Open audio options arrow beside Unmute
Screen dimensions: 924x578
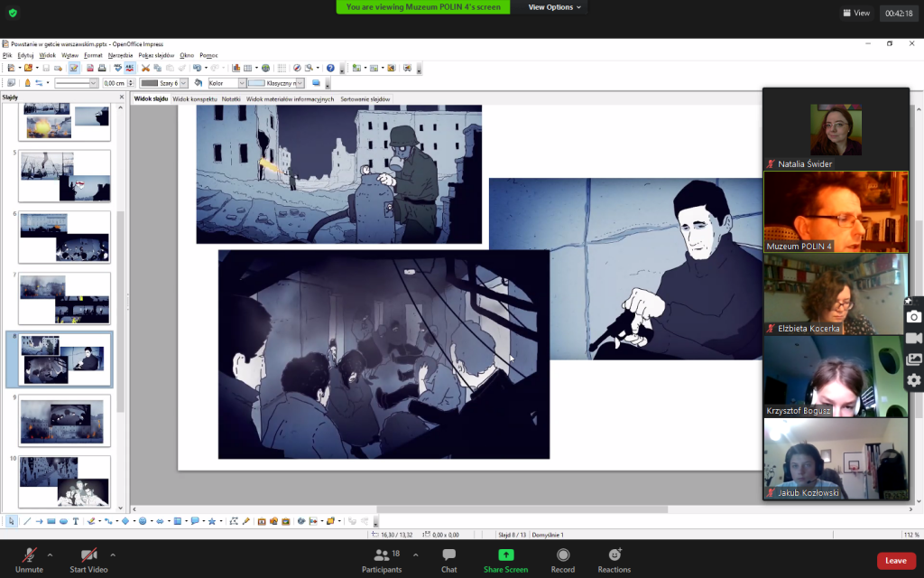click(50, 555)
